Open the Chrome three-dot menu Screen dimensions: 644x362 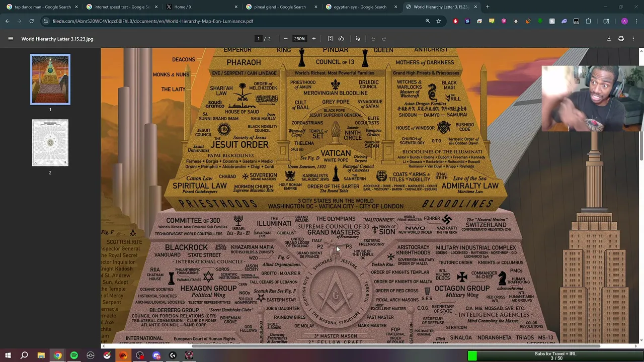636,21
